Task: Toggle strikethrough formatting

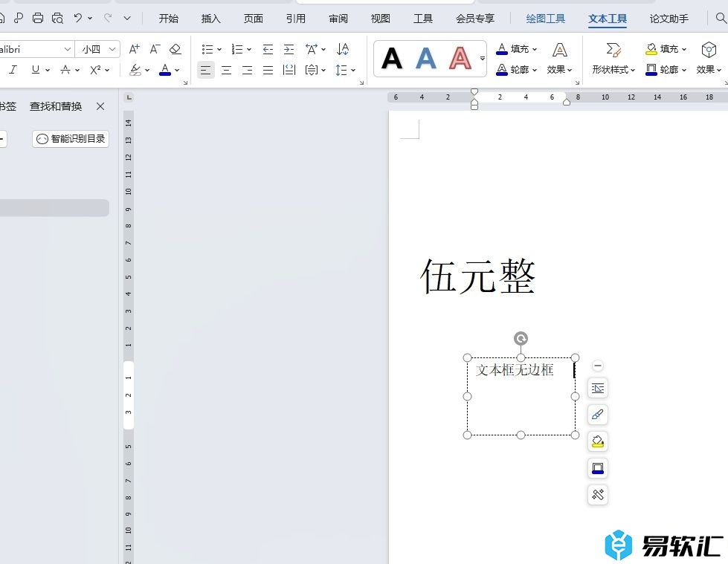Action: click(65, 70)
